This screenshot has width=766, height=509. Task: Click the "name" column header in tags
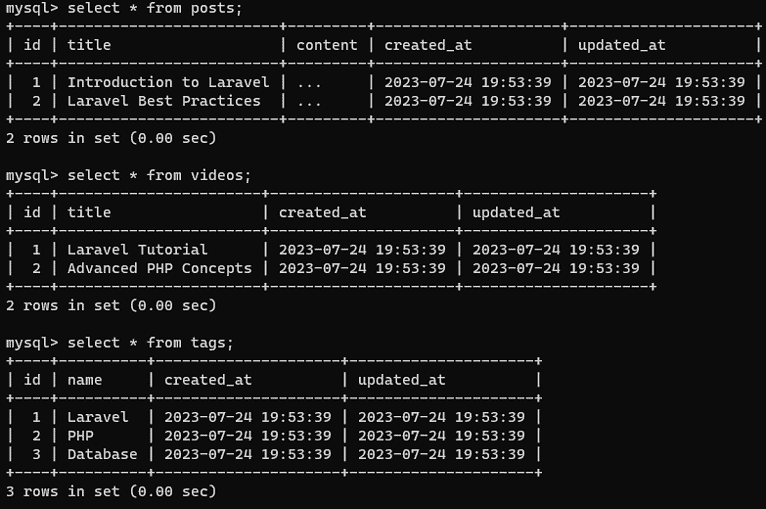click(84, 380)
